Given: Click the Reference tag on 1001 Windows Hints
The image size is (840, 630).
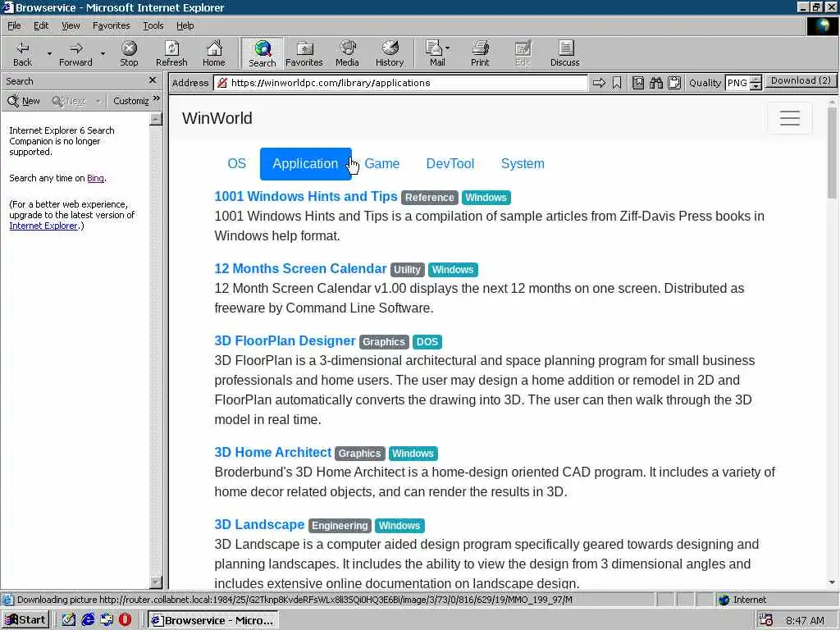Looking at the screenshot, I should [x=430, y=198].
